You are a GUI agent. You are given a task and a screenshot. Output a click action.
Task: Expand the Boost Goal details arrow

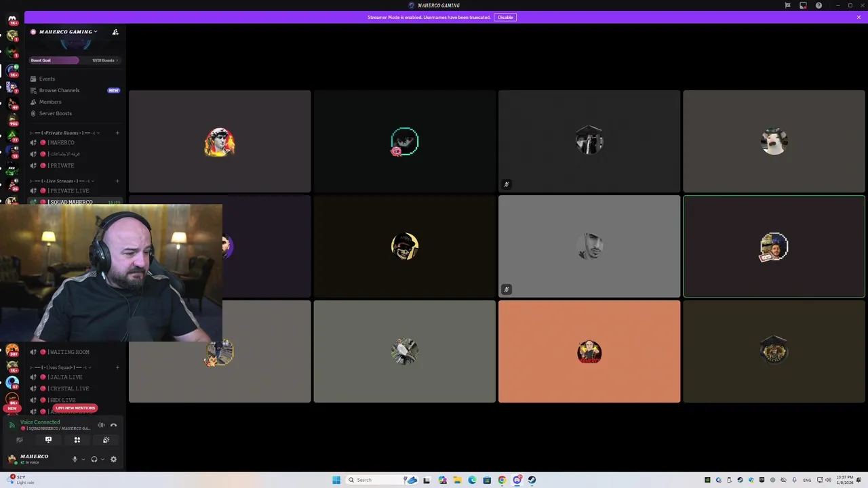(117, 60)
